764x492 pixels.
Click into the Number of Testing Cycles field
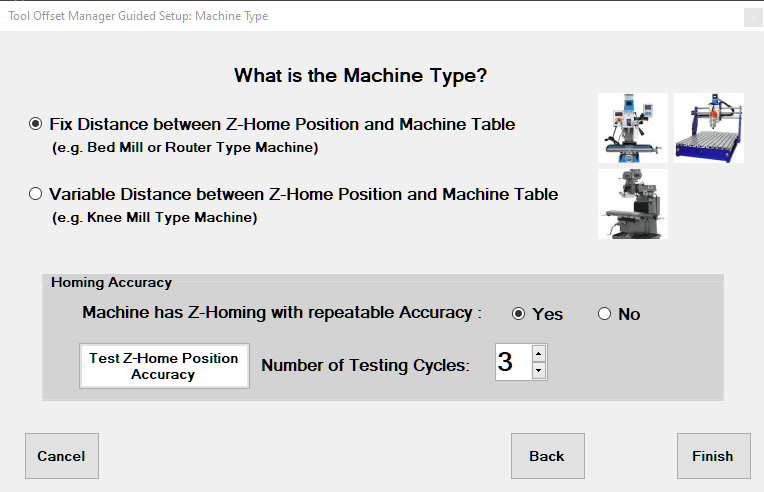click(514, 362)
